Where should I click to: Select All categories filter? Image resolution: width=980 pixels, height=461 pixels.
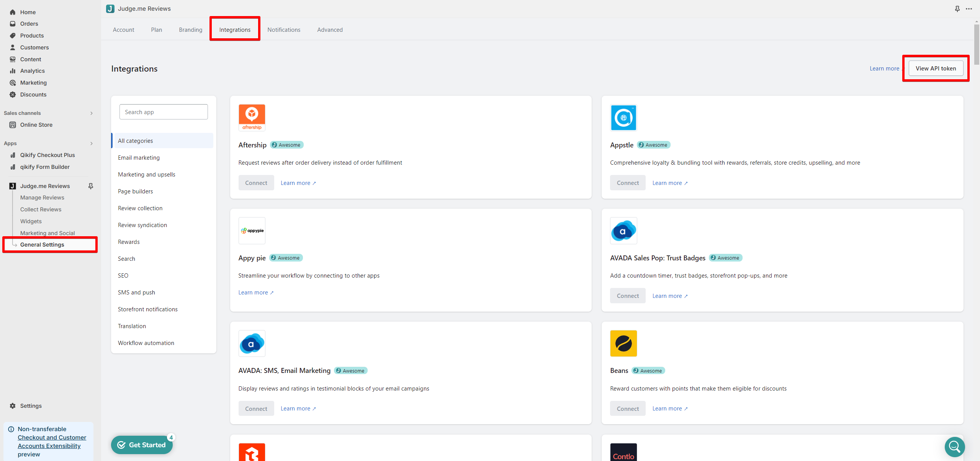click(x=164, y=141)
